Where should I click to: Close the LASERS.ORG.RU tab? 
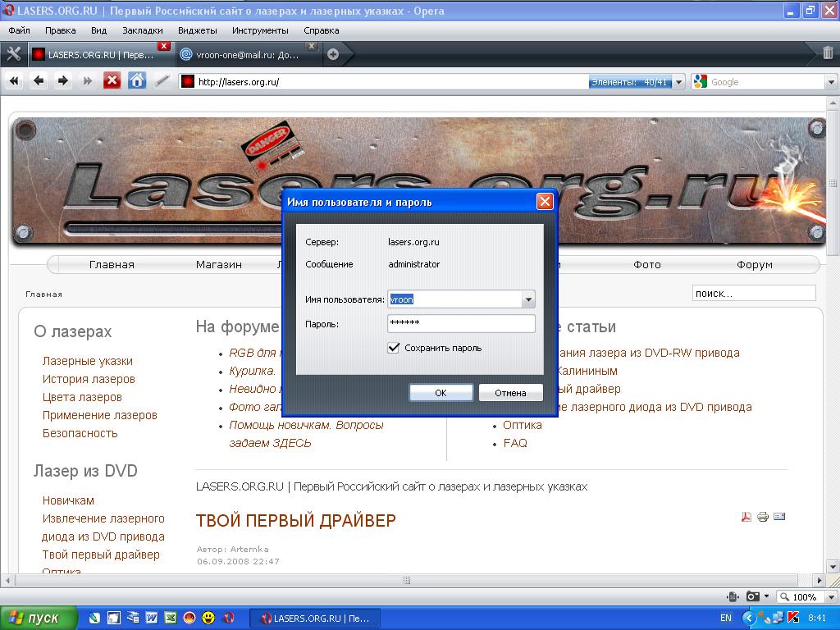(164, 46)
